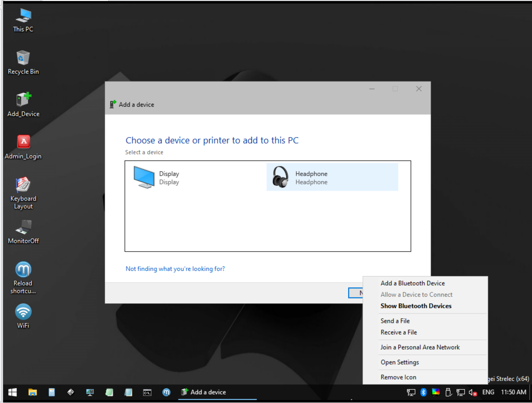
Task: Click the muted volume tray icon
Action: pyautogui.click(x=473, y=392)
